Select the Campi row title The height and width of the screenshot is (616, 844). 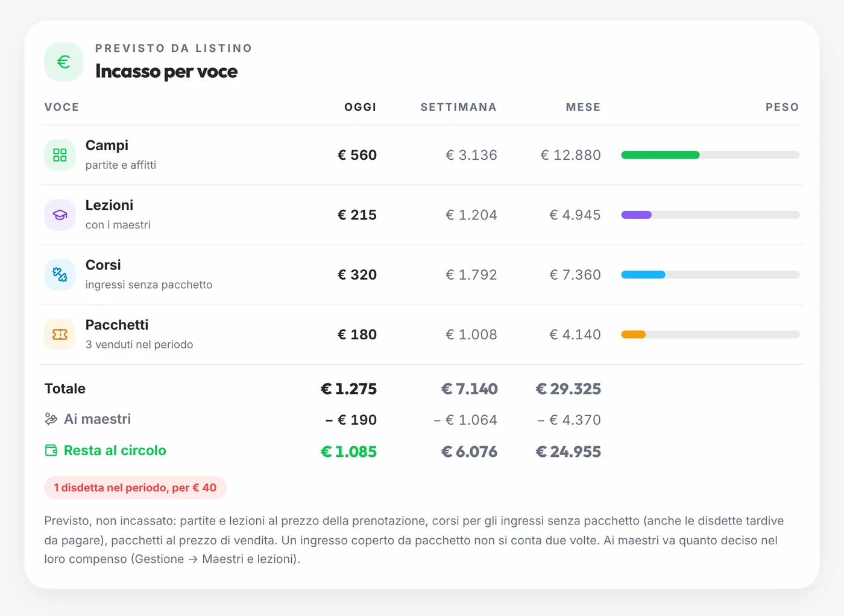[107, 145]
